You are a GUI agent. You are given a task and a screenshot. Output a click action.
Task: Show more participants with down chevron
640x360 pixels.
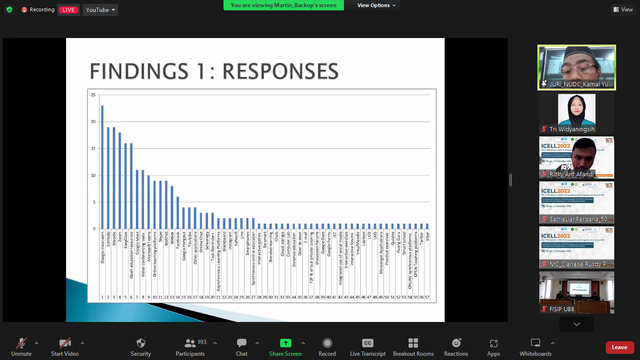pyautogui.click(x=576, y=324)
